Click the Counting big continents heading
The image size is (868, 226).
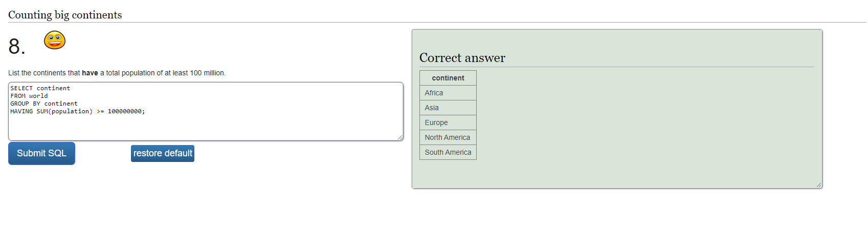(x=65, y=15)
